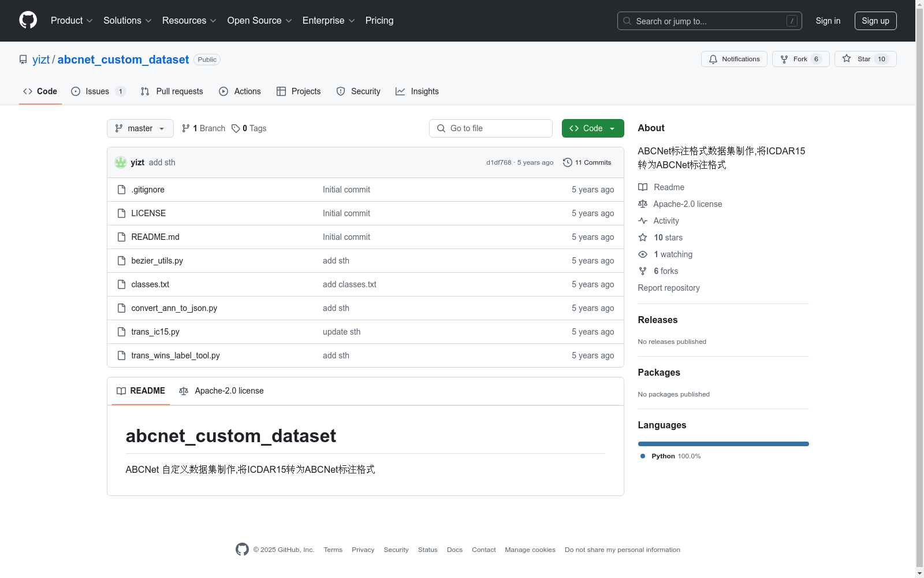The height and width of the screenshot is (578, 924).
Task: Switch to the Security tab
Action: pos(358,91)
